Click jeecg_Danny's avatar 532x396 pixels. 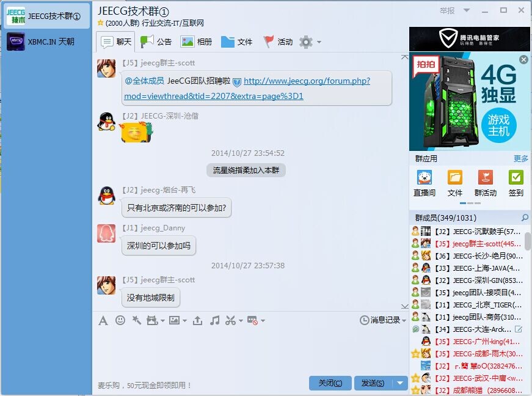[x=106, y=233]
